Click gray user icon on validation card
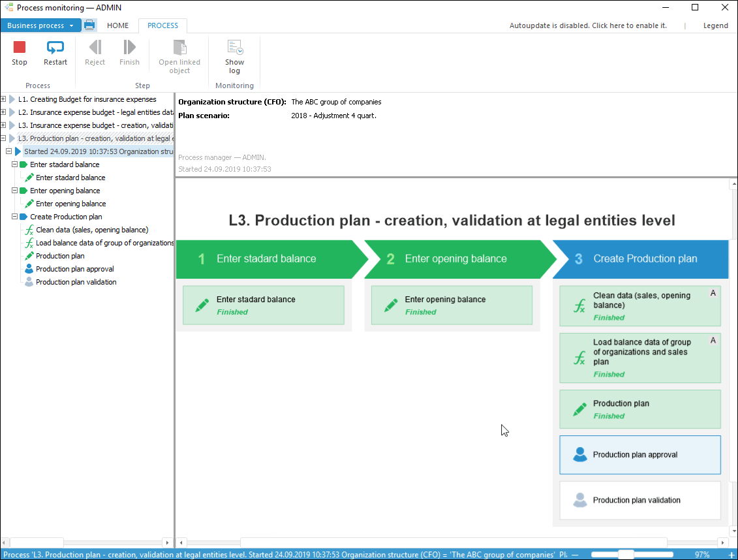738x560 pixels. tap(580, 500)
